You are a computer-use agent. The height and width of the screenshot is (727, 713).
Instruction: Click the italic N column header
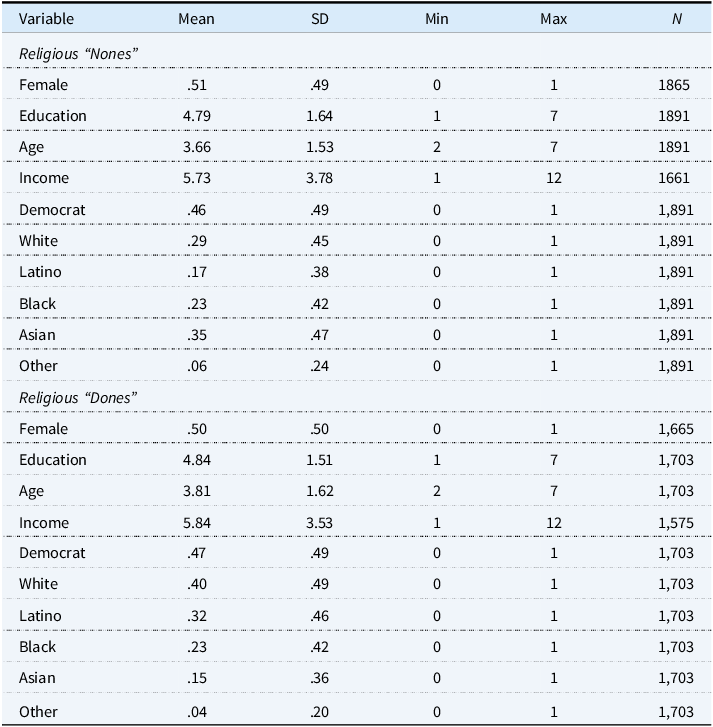676,19
